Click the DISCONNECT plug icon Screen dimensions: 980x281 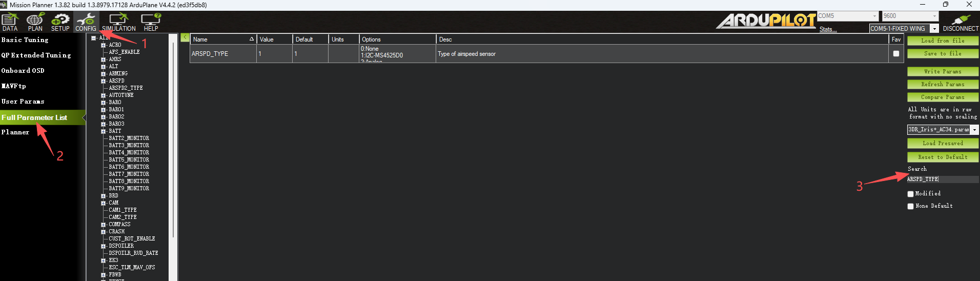point(960,22)
